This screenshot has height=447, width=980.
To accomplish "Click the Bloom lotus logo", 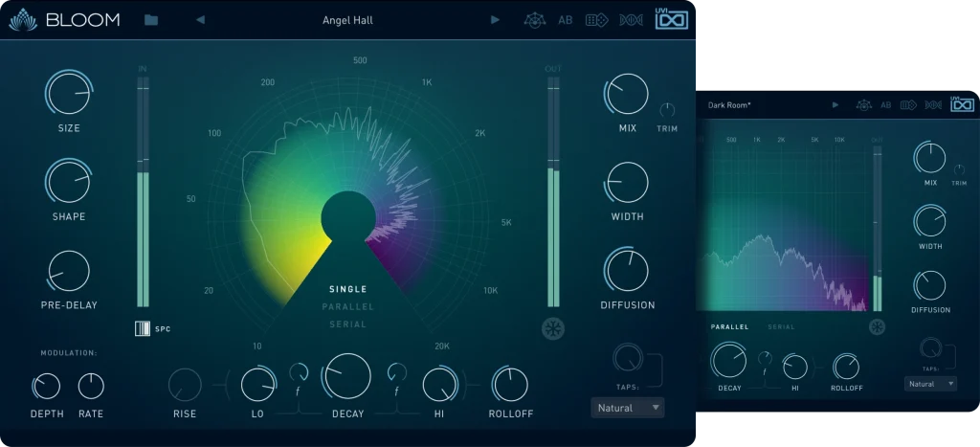I will [x=22, y=20].
